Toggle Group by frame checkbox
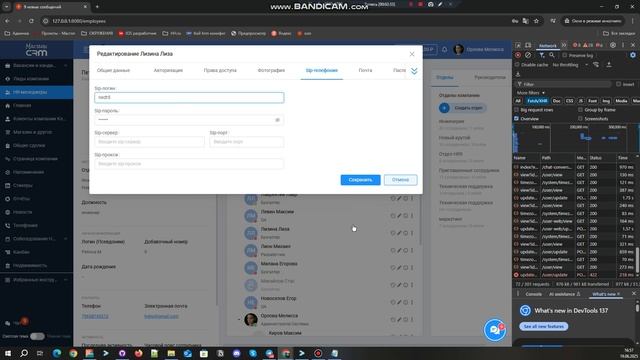Screen dimensions: 640x360 click(580, 110)
